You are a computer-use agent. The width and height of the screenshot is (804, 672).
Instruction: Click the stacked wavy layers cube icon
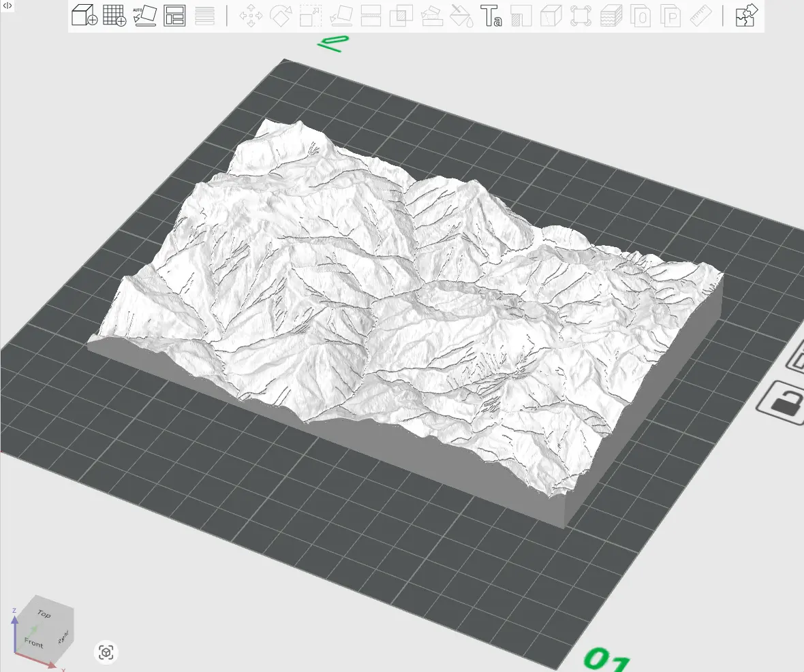610,16
